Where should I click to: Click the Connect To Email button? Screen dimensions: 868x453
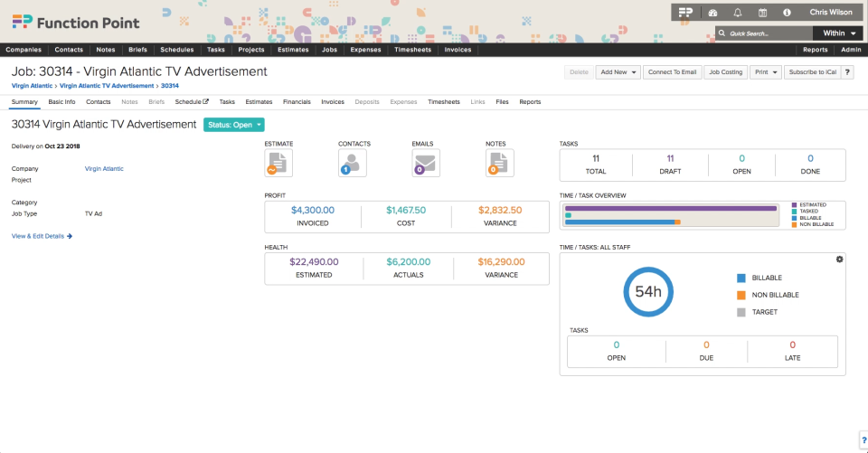672,72
